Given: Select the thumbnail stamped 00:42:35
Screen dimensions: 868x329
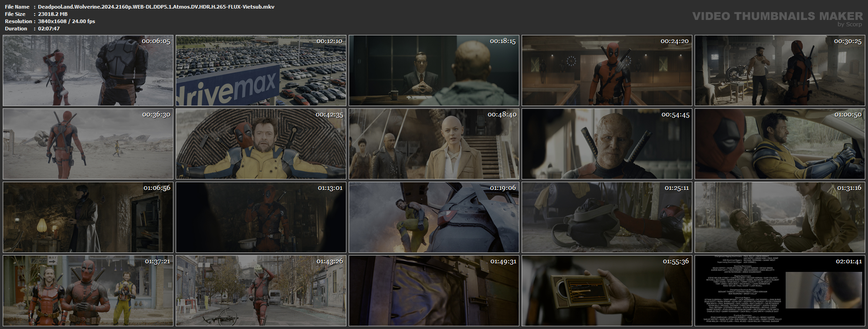Looking at the screenshot, I should point(261,144).
